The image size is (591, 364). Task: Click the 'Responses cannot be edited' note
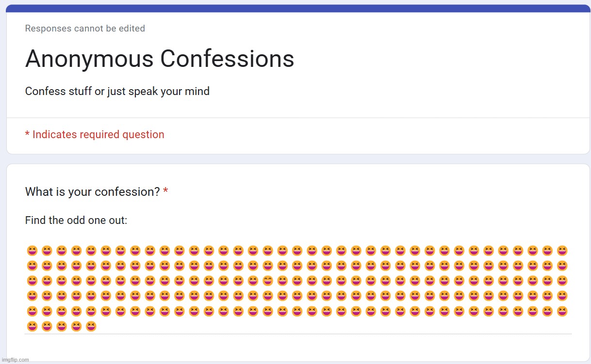coord(85,29)
